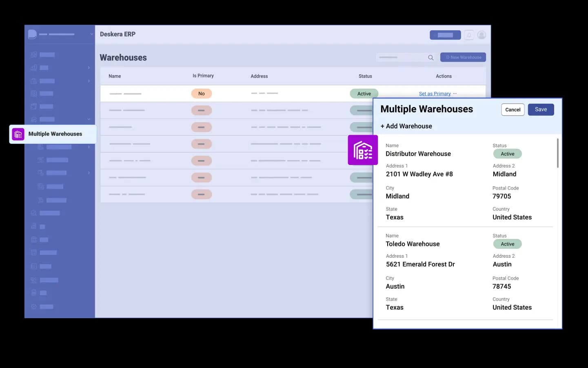The height and width of the screenshot is (368, 588).
Task: Click the New Warehouse button
Action: click(463, 57)
